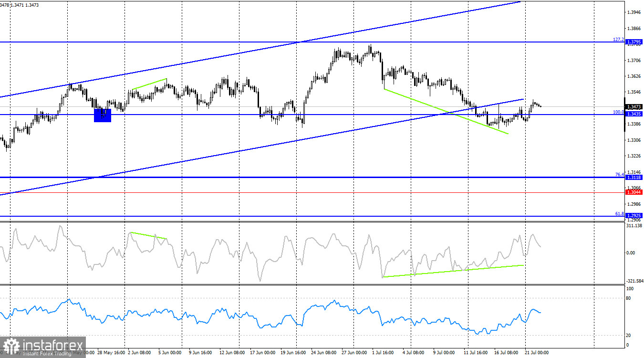Click the -321.584 oscillator scale value

point(635,281)
